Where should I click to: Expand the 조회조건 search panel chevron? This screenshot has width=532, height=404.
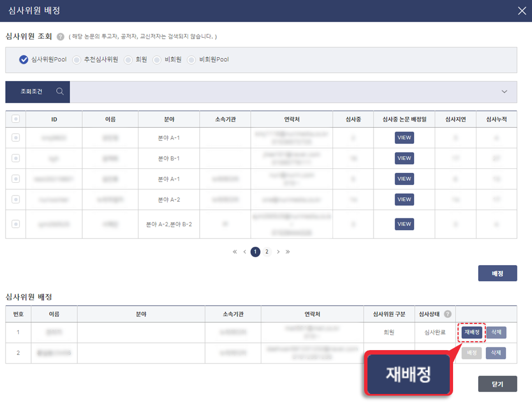[504, 92]
